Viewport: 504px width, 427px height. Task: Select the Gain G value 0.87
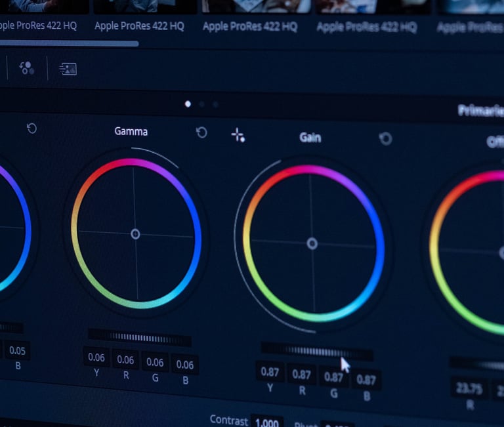tap(333, 377)
